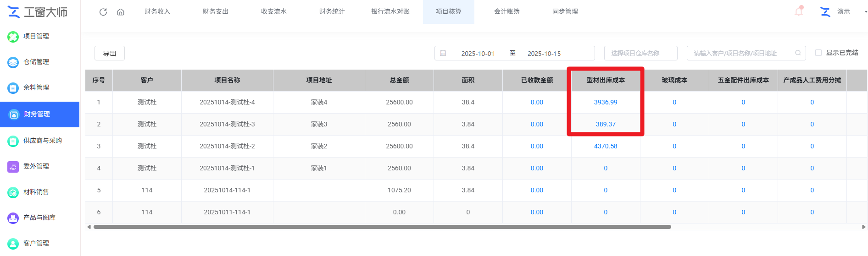The height and width of the screenshot is (256, 868).
Task: Click the 客户管理 sidebar icon
Action: tap(13, 244)
